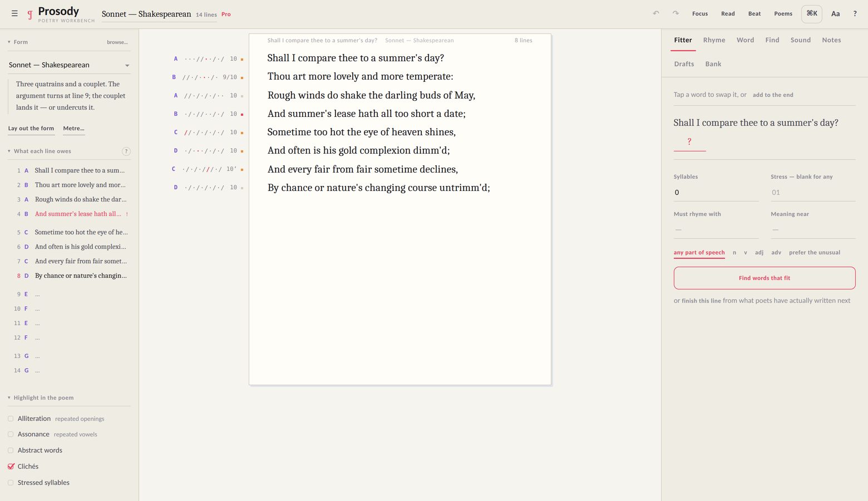Switch to the Rhyme tab
Screen dimensions: 868x501
click(714, 40)
